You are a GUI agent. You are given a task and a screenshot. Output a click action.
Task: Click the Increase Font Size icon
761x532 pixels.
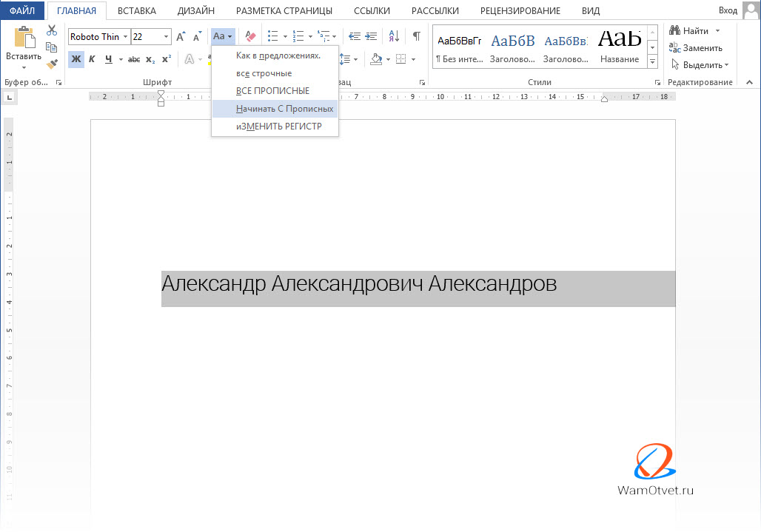coord(180,36)
